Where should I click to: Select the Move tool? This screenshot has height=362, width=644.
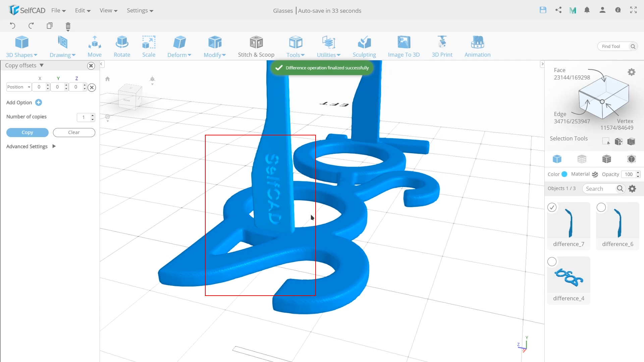pyautogui.click(x=95, y=47)
